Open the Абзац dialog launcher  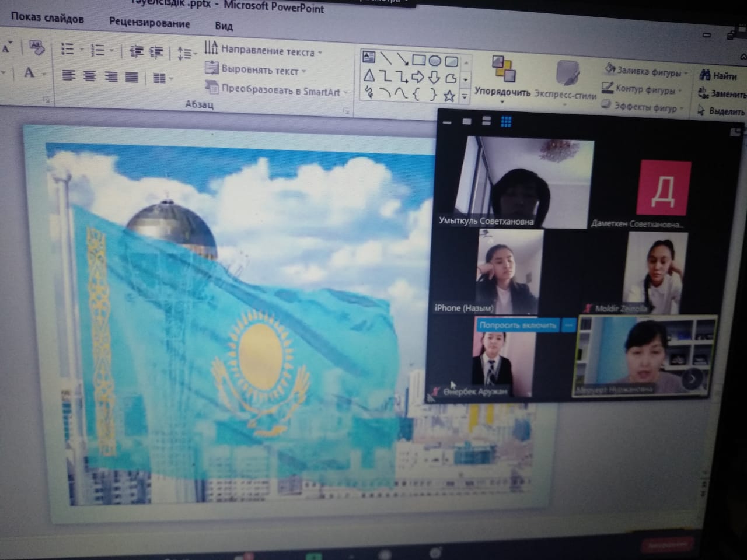pos(345,111)
